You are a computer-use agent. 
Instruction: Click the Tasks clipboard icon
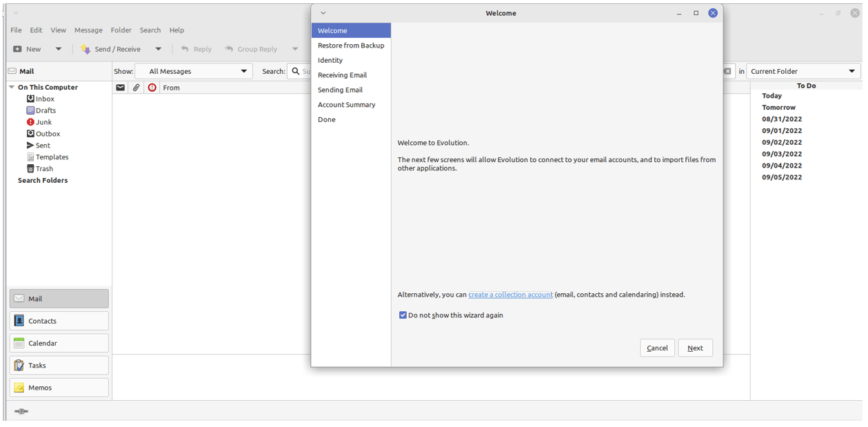pos(19,366)
